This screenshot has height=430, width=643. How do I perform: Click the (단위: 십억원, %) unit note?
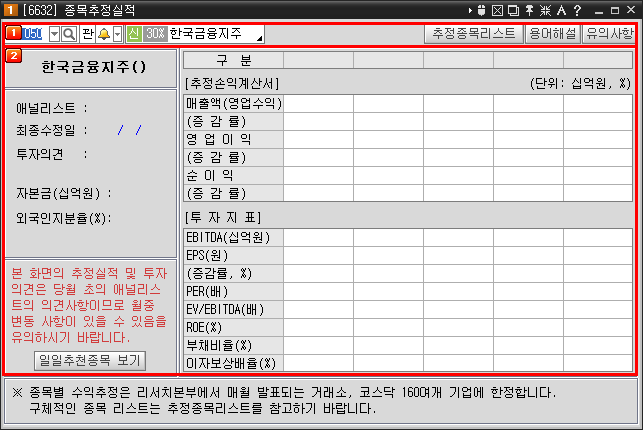tap(580, 84)
